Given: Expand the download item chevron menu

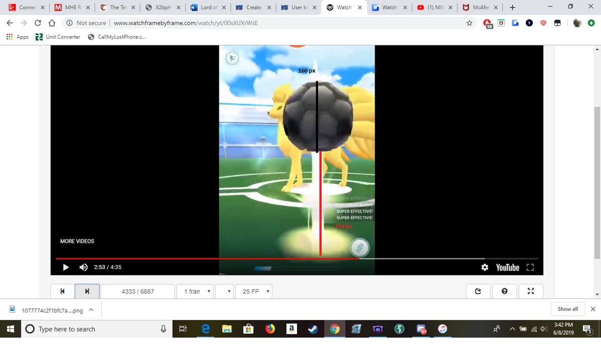Looking at the screenshot, I should 91,310.
